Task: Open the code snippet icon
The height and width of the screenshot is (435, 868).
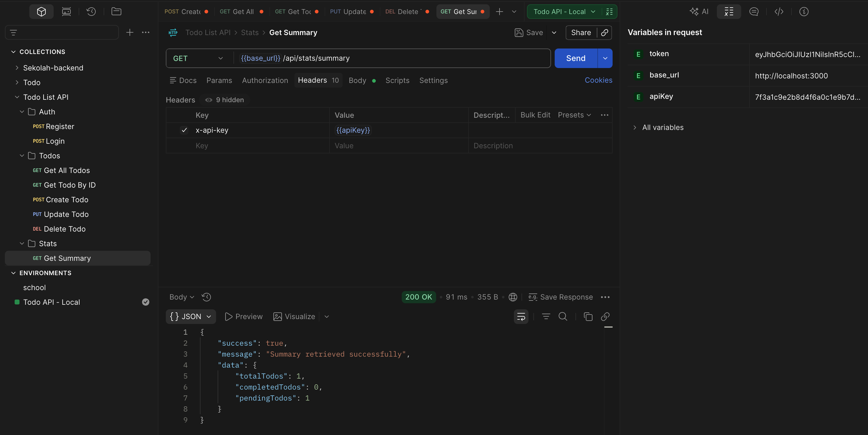Action: pyautogui.click(x=779, y=12)
